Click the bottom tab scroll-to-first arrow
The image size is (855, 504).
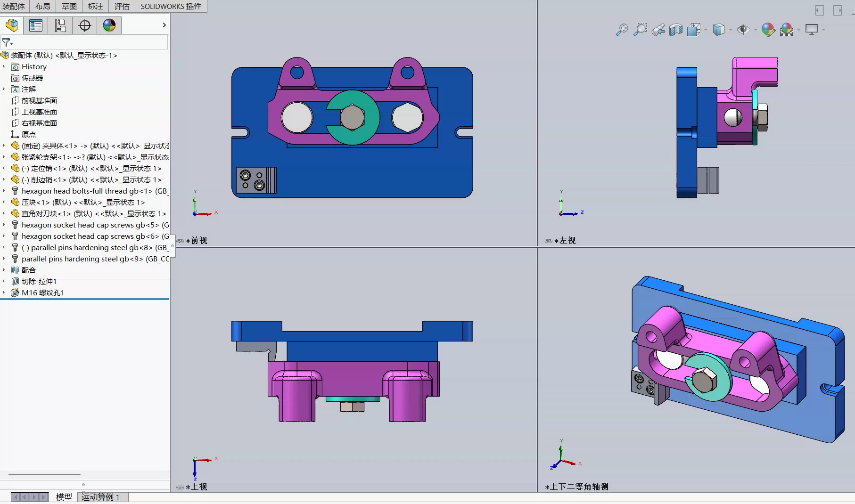(15, 497)
